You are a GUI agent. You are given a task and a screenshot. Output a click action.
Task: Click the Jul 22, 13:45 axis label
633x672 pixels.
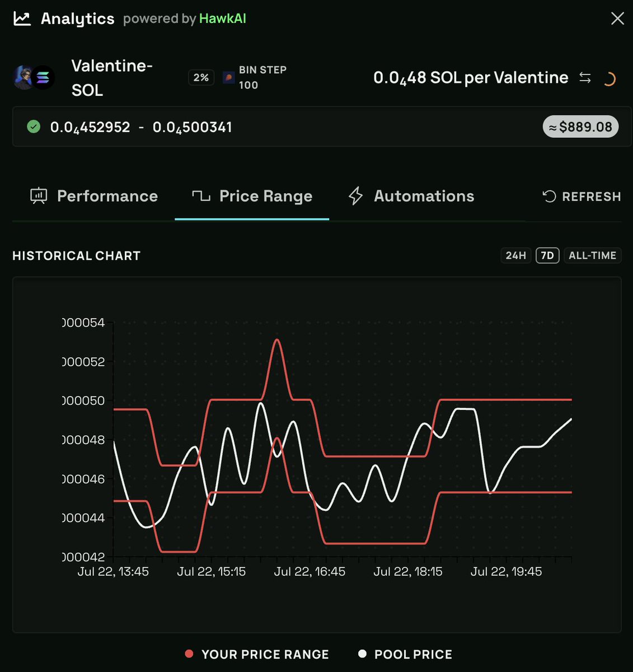pos(113,572)
